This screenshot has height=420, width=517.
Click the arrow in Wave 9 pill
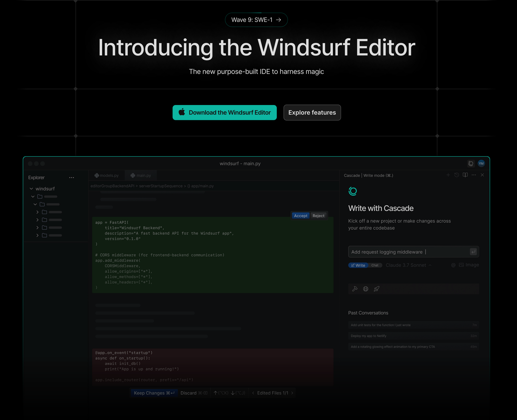pyautogui.click(x=278, y=20)
